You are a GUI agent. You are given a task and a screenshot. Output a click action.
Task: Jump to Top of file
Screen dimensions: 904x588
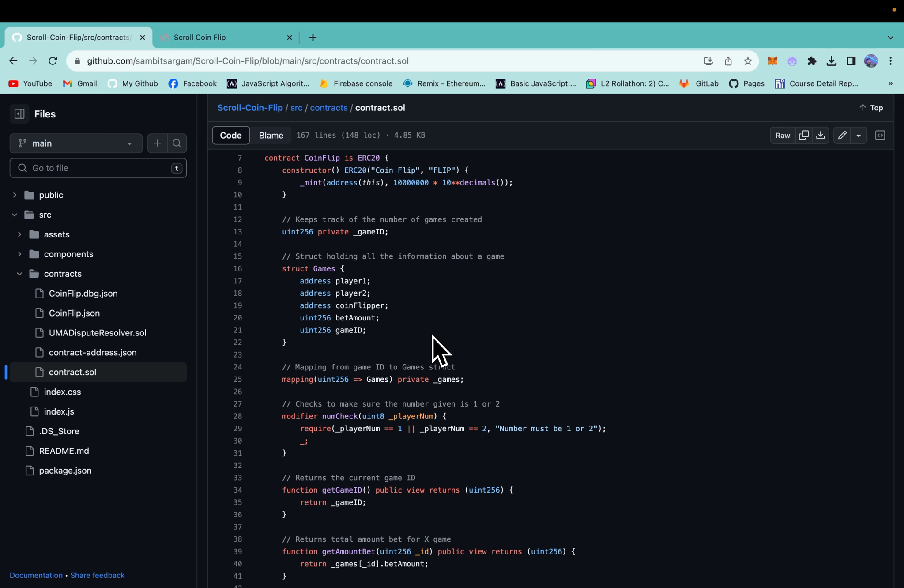point(871,108)
